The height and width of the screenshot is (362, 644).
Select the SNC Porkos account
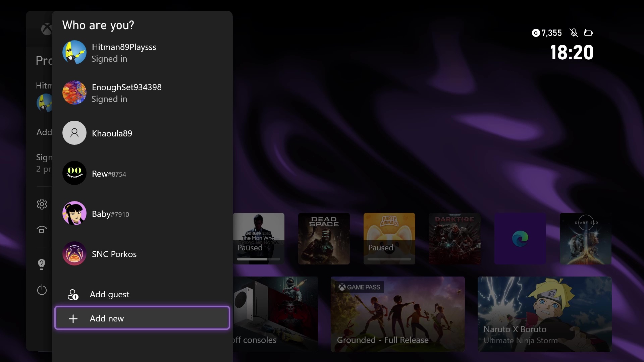142,254
